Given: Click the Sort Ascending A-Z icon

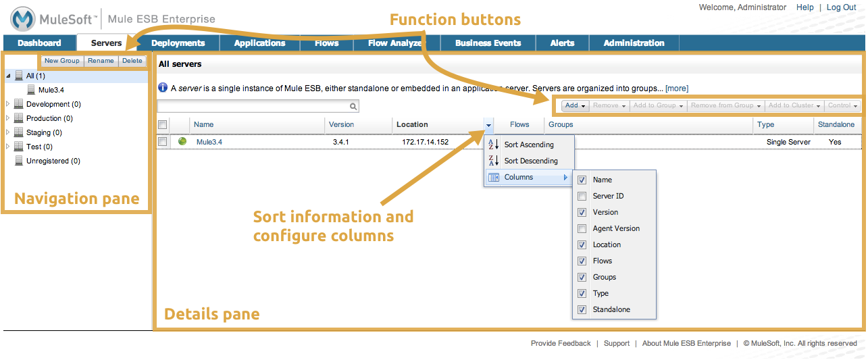Looking at the screenshot, I should (x=493, y=145).
